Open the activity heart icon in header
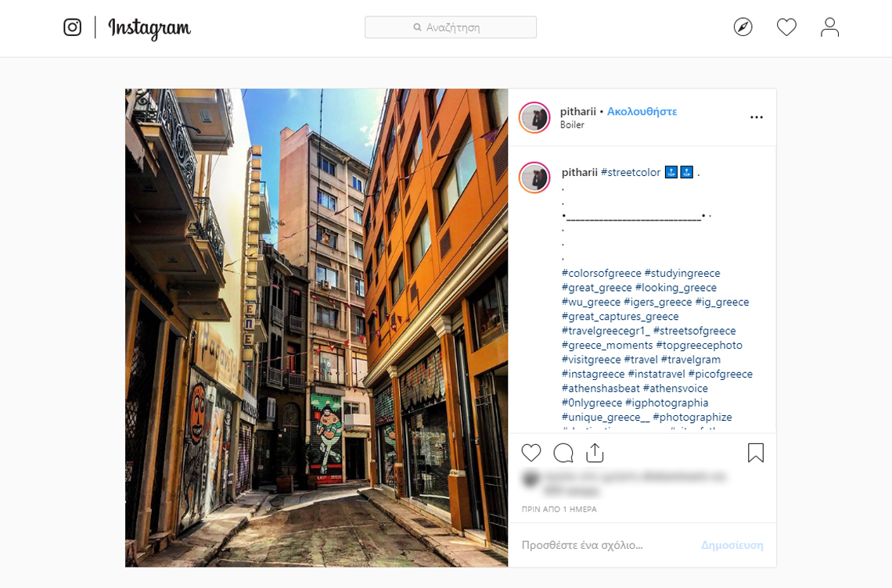 [x=786, y=27]
